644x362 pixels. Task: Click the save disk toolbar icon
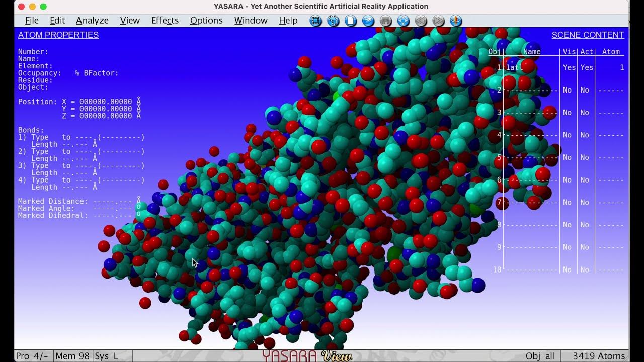click(386, 21)
